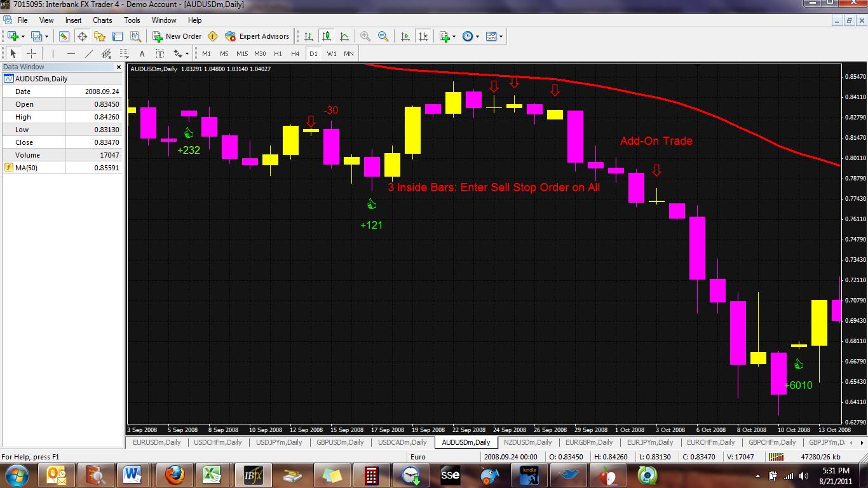Open the Insert menu

73,20
